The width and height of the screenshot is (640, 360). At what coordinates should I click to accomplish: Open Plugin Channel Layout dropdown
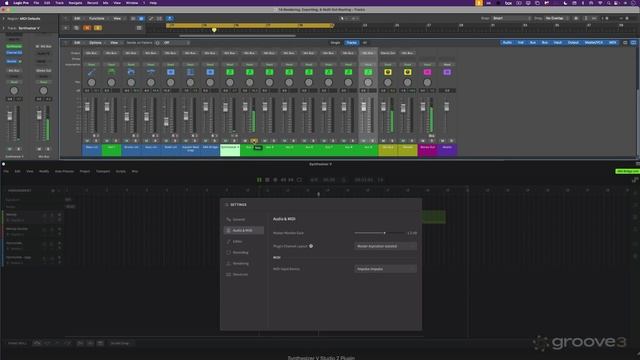pyautogui.click(x=385, y=246)
